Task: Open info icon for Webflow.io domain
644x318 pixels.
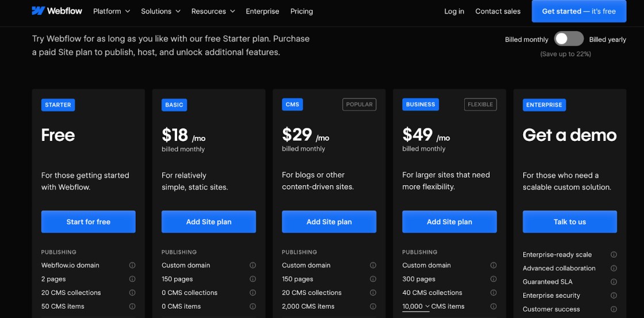Action: tap(132, 266)
